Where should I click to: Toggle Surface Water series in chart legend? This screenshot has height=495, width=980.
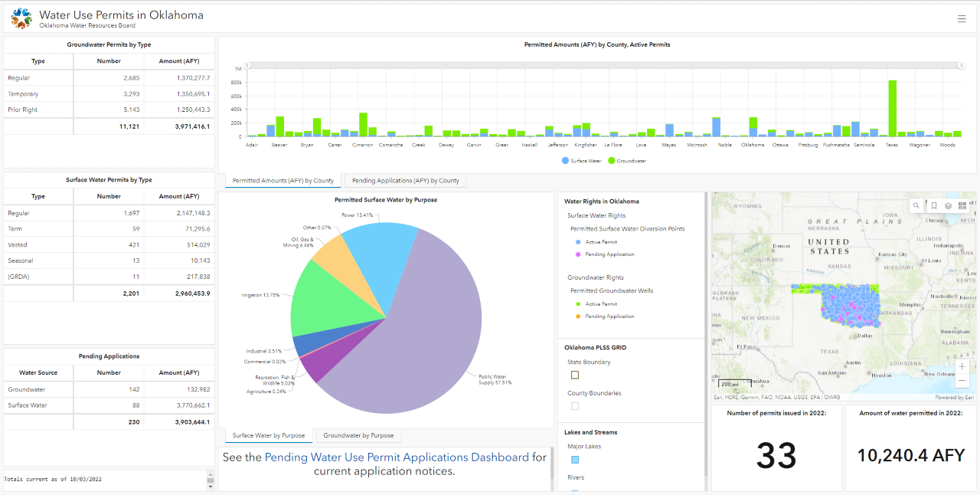[585, 161]
